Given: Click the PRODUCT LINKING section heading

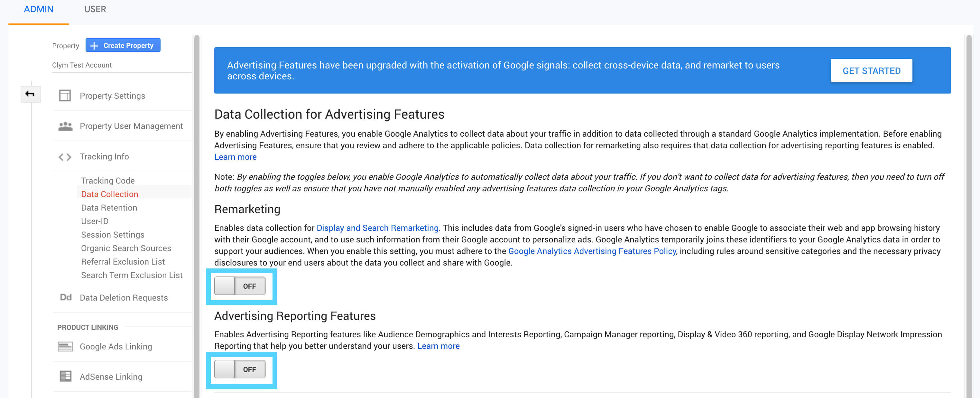Looking at the screenshot, I should (88, 327).
